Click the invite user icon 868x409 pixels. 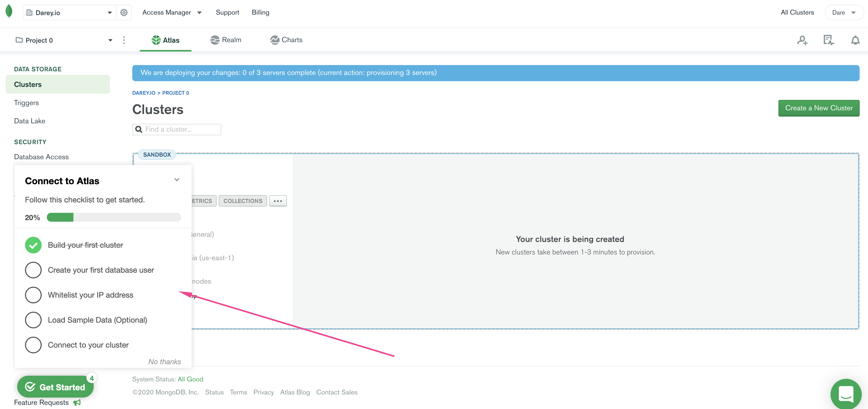pyautogui.click(x=802, y=40)
